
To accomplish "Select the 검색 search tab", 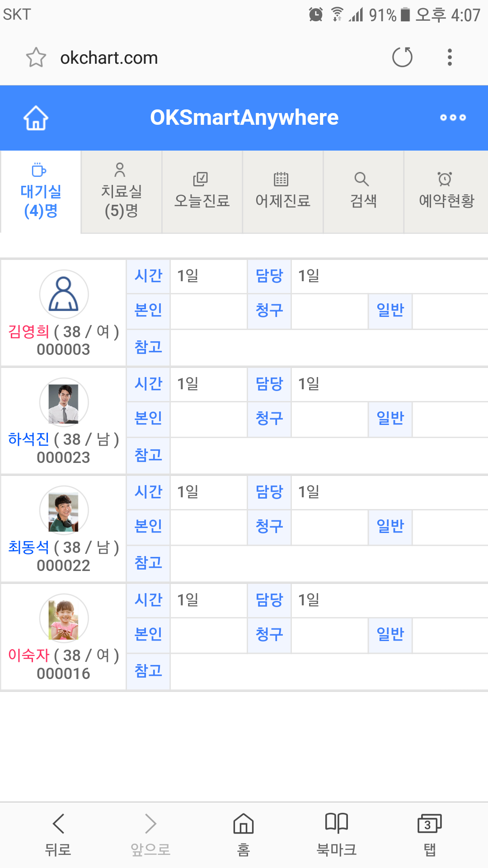I will pos(363,192).
